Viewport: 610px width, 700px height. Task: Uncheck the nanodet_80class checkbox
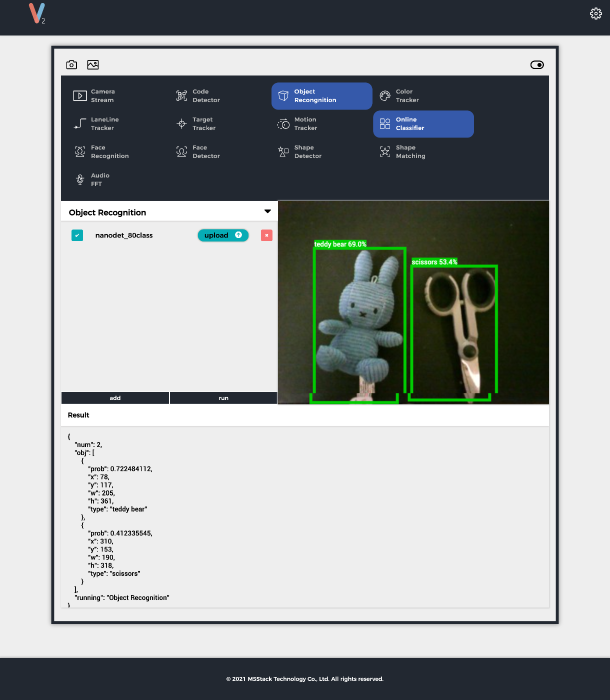(x=77, y=235)
